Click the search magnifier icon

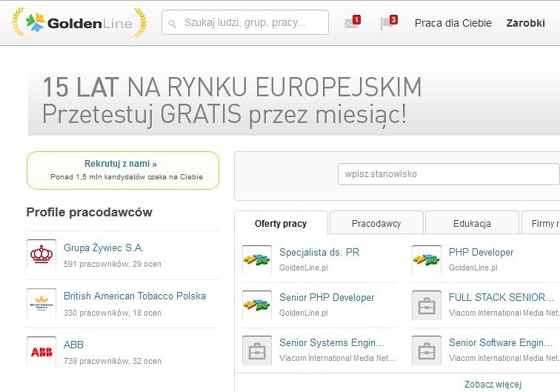point(172,24)
